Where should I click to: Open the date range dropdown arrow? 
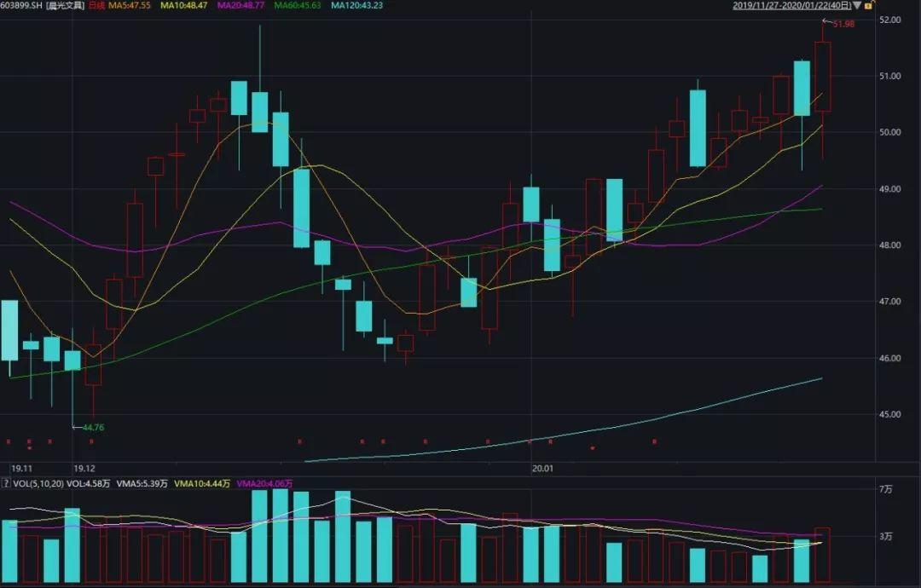(856, 5)
